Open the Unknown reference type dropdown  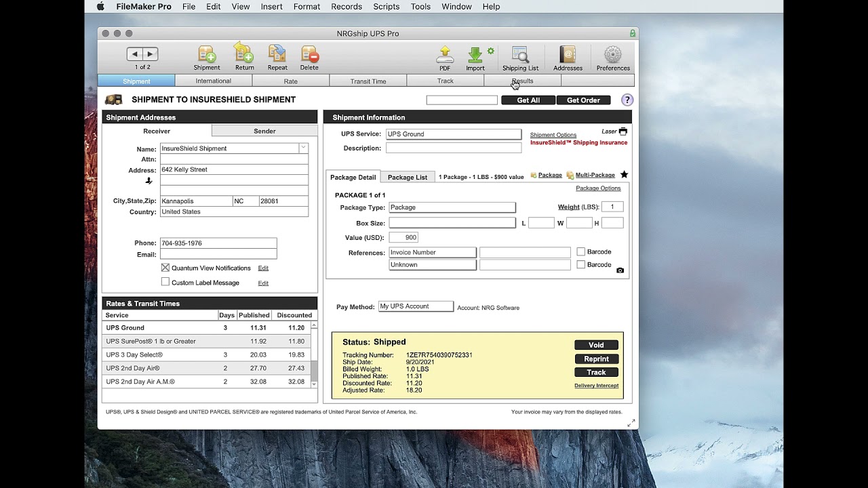[433, 265]
